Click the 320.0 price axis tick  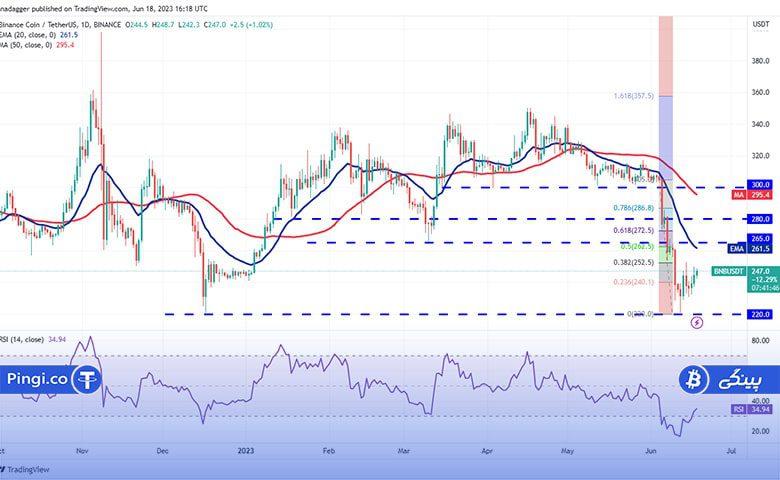click(x=760, y=156)
